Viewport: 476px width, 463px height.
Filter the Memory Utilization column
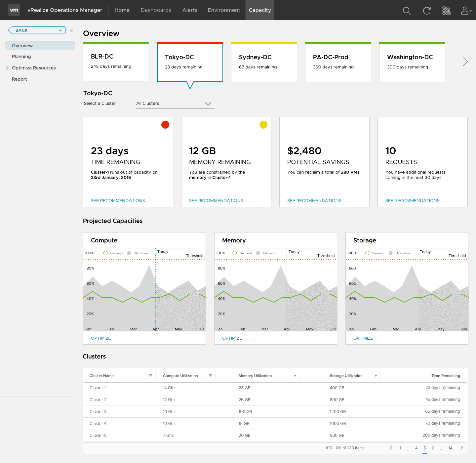pos(295,376)
